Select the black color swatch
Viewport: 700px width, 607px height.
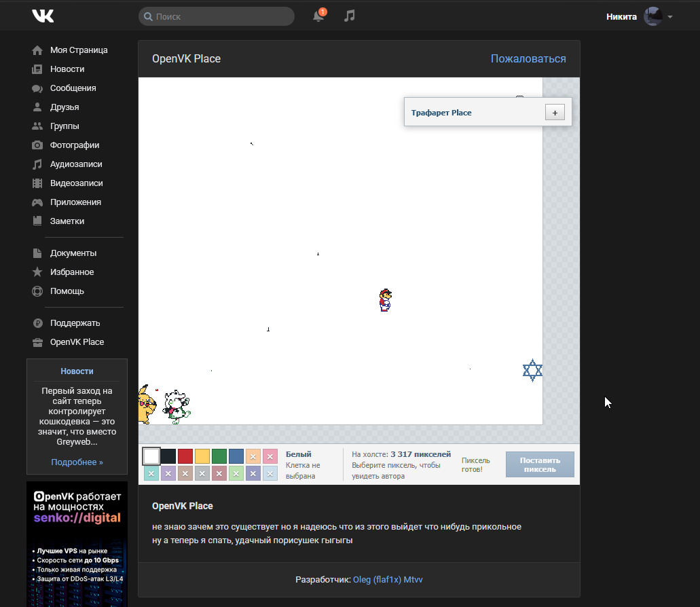[x=168, y=456]
